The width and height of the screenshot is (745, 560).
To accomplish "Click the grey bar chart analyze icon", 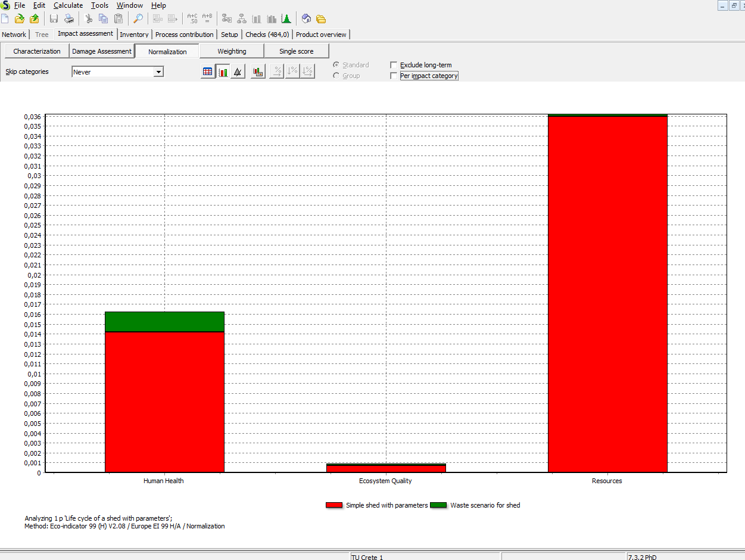I will pos(257,18).
